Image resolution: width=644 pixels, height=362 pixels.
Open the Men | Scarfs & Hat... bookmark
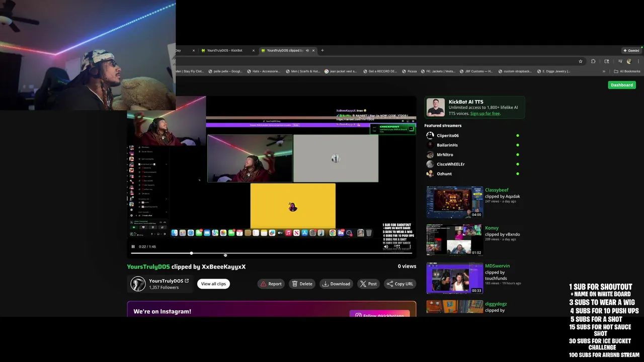(x=303, y=71)
